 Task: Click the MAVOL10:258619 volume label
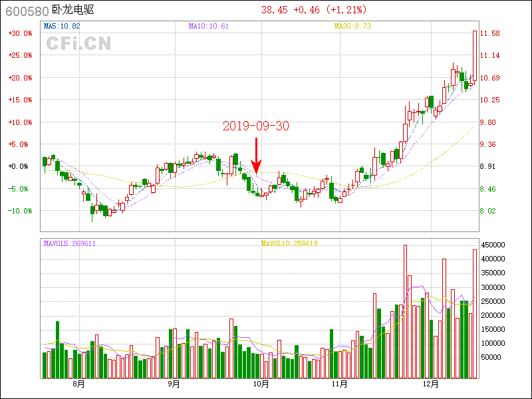coord(289,243)
